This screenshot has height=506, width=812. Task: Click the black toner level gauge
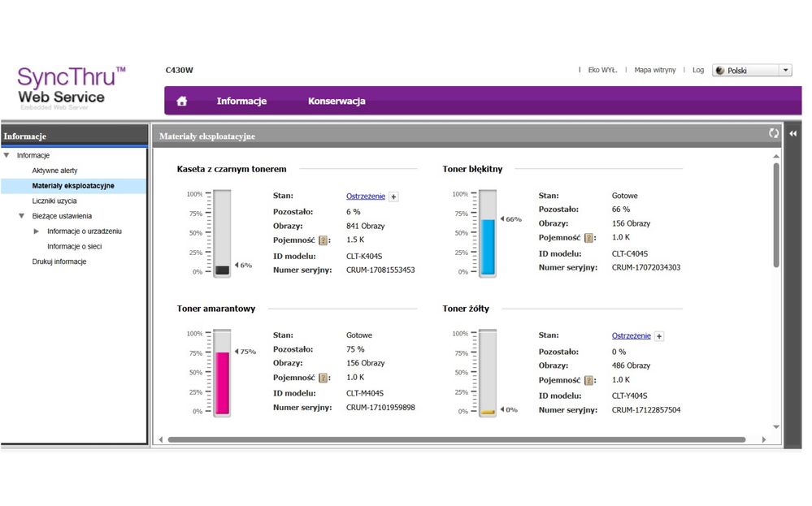[x=222, y=233]
